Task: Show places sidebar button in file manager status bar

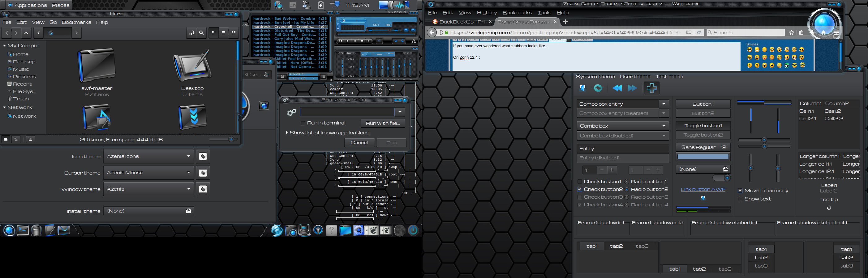Action: [x=6, y=139]
